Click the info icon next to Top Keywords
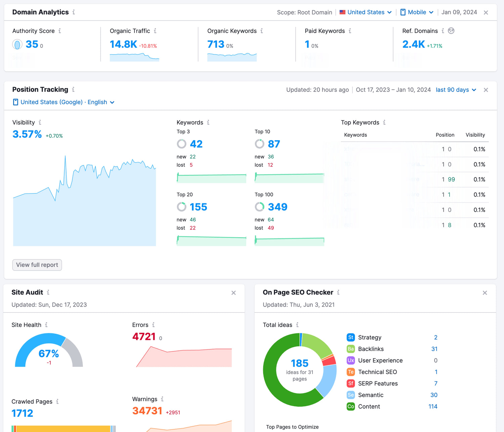The height and width of the screenshot is (432, 504). 384,123
